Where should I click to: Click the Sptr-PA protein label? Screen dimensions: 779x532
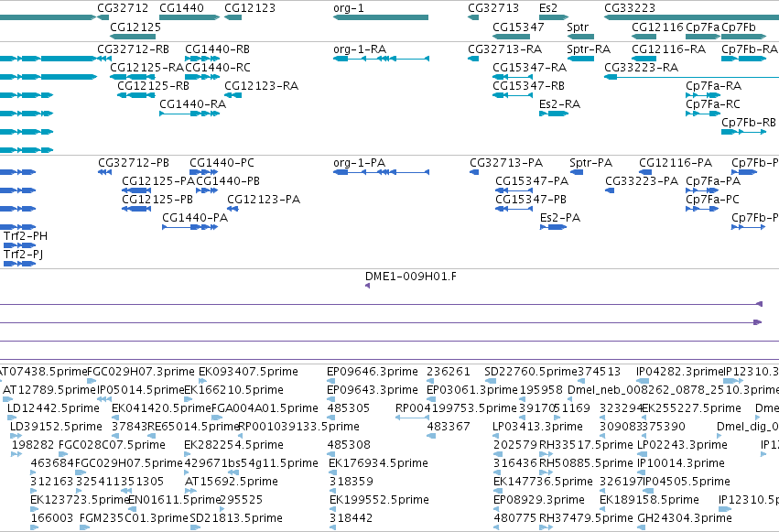590,163
